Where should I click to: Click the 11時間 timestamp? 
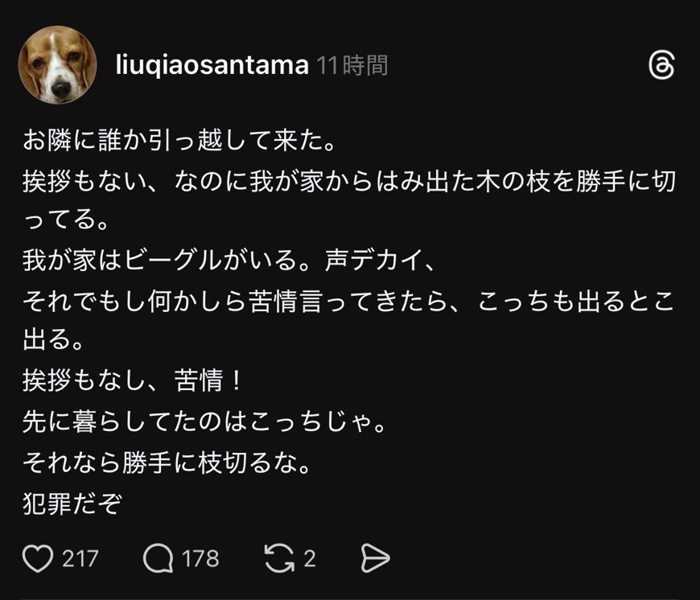click(x=352, y=65)
